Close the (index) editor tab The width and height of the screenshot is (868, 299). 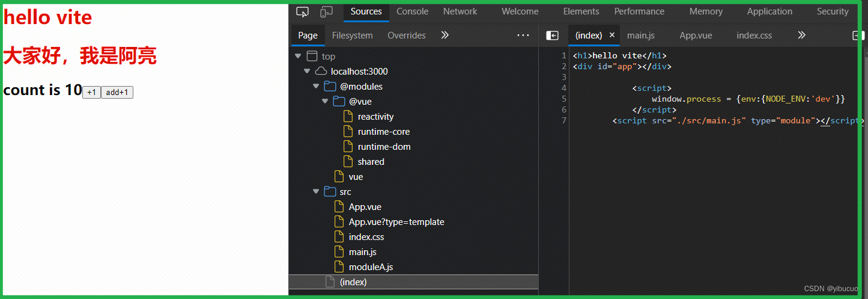tap(612, 35)
